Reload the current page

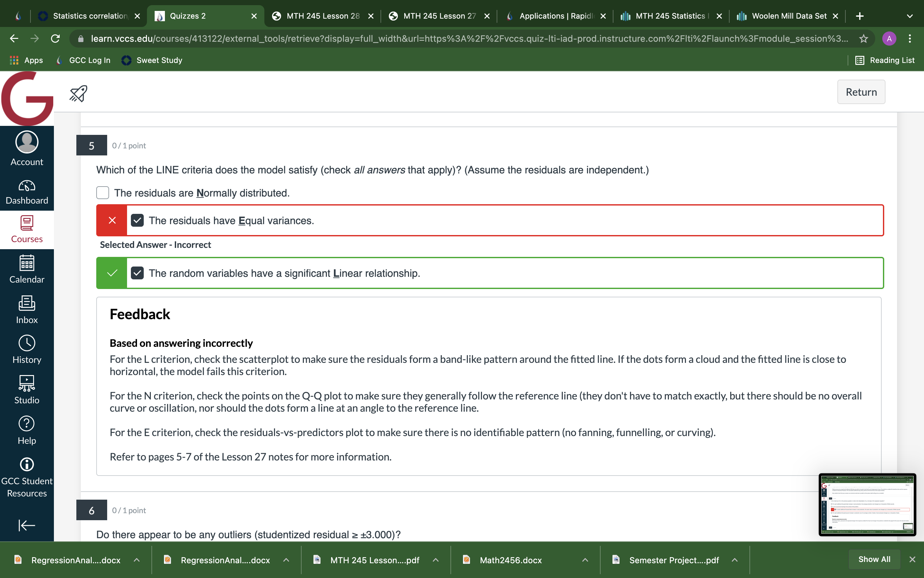point(56,39)
